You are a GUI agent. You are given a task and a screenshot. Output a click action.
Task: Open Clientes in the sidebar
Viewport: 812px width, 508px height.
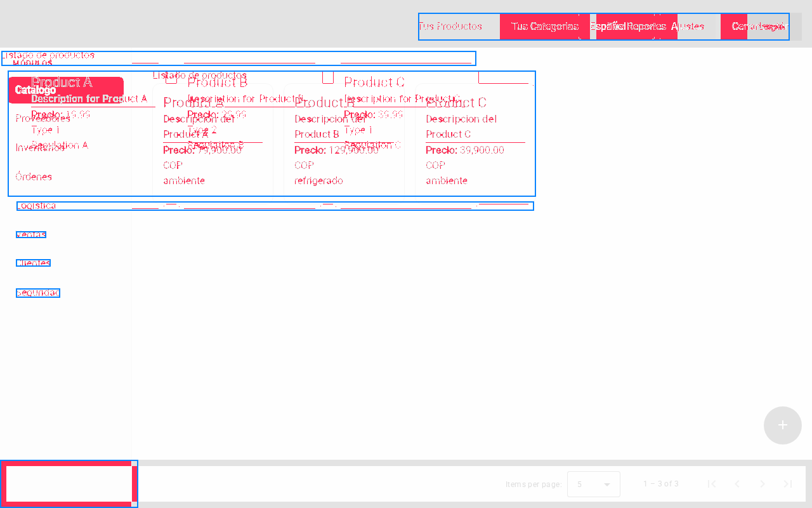33,264
